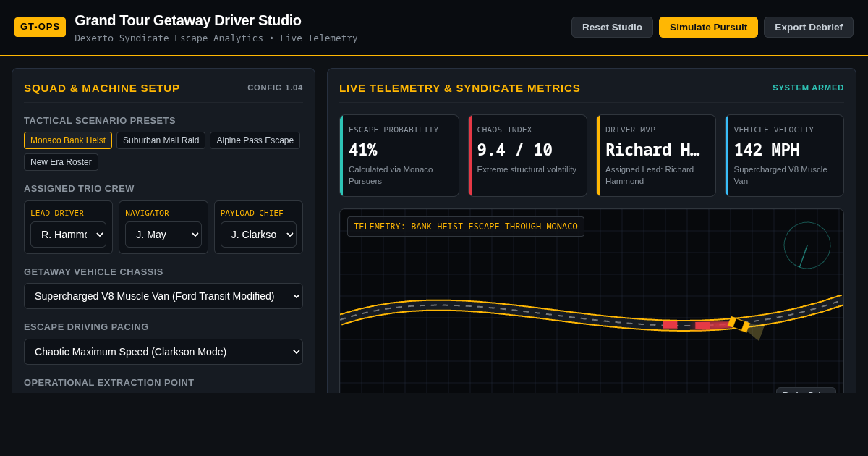Screen dimensions: 868x456
Task: Click the Chaos Index 9.4 / 10 card
Action: 527,156
